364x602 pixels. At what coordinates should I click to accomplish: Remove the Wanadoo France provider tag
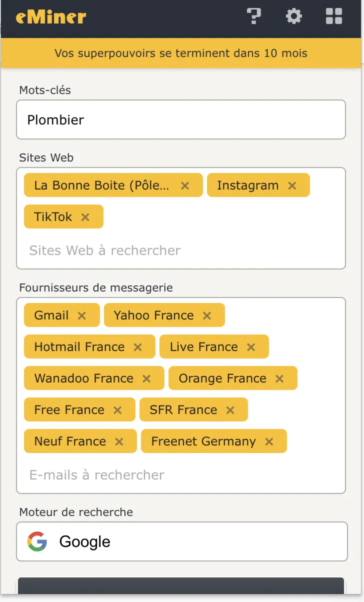tap(146, 379)
